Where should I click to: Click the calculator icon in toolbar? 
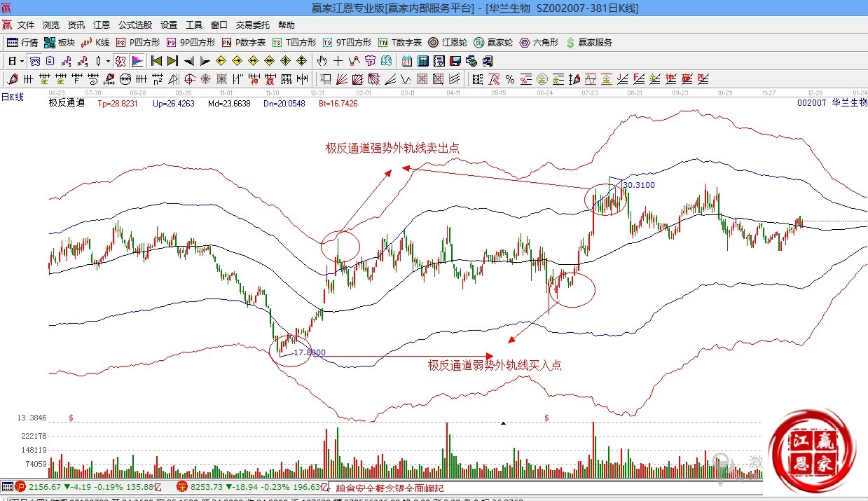coord(422,61)
